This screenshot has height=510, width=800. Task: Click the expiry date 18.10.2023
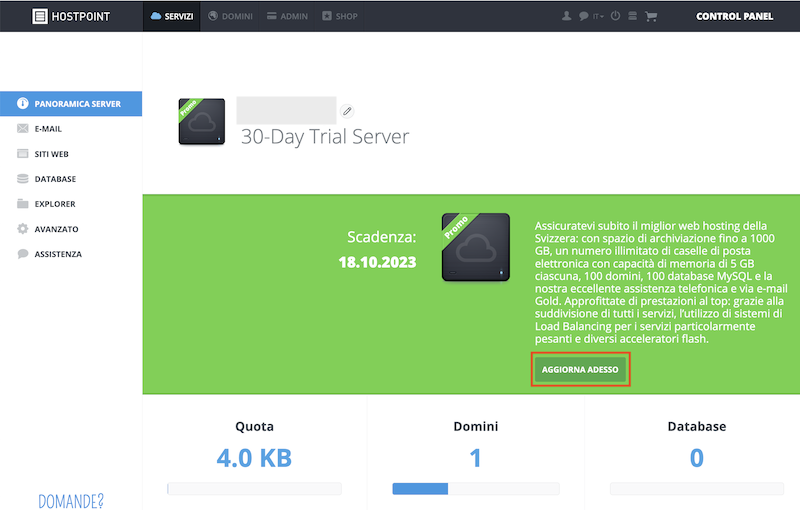pos(378,262)
